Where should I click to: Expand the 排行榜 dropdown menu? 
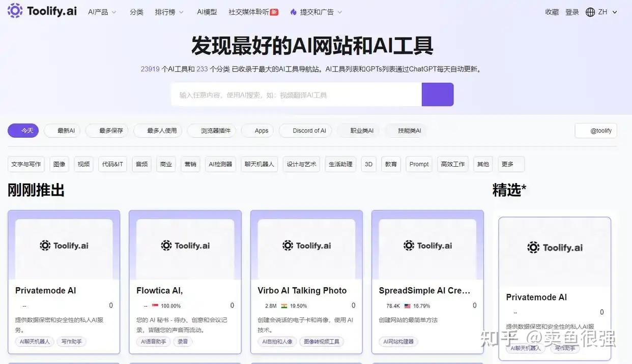[x=169, y=12]
